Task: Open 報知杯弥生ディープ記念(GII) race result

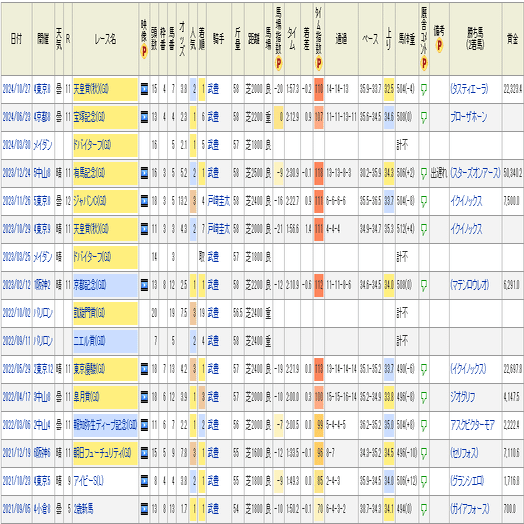Action: coord(105,426)
